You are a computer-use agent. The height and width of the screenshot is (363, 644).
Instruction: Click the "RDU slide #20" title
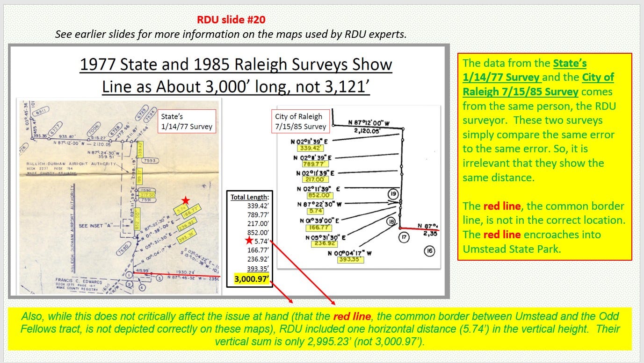tap(231, 20)
